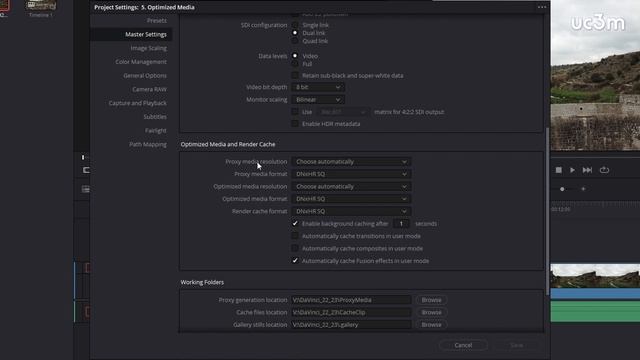Browse for Gallery stills location
Viewport: 640px width, 360px height.
click(431, 325)
